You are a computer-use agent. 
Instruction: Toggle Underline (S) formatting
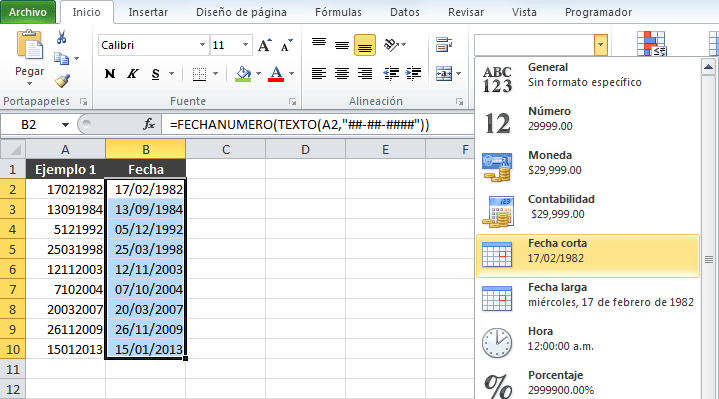coord(155,73)
